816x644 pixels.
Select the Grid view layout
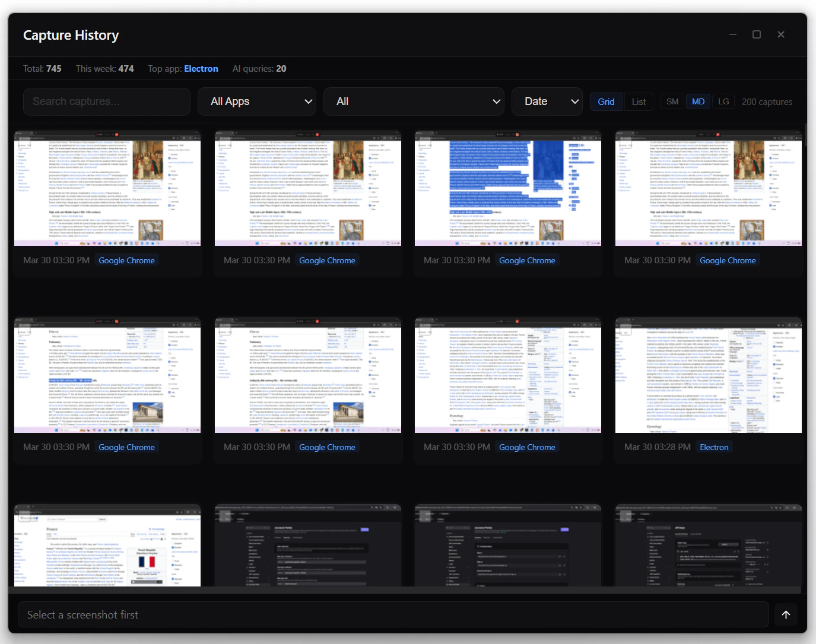606,101
